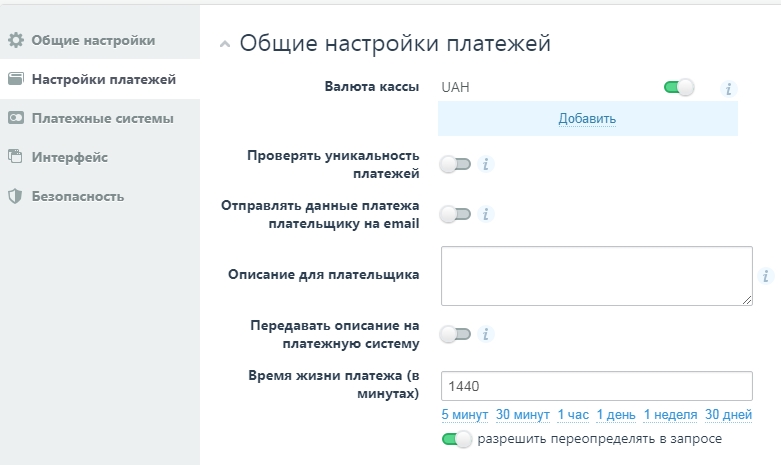The width and height of the screenshot is (781, 465).
Task: Click info icon for Отправлять данные платежа на email
Action: pos(486,214)
